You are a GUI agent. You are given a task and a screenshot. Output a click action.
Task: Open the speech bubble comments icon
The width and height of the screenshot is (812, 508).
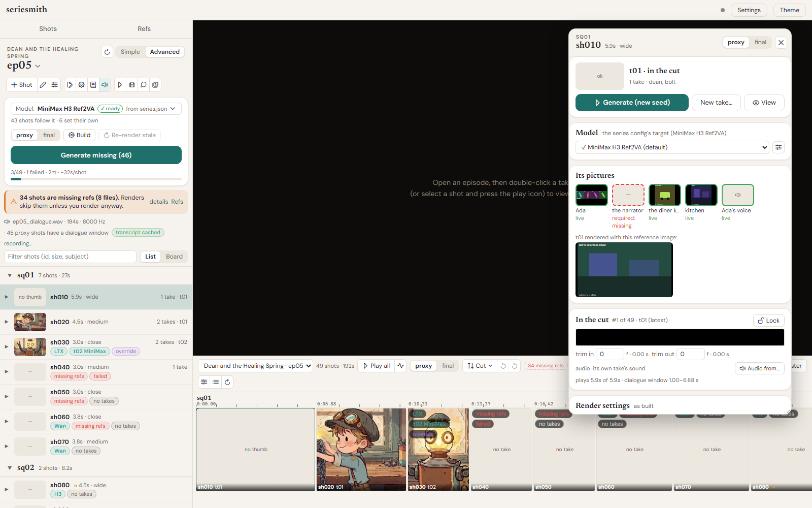[144, 85]
